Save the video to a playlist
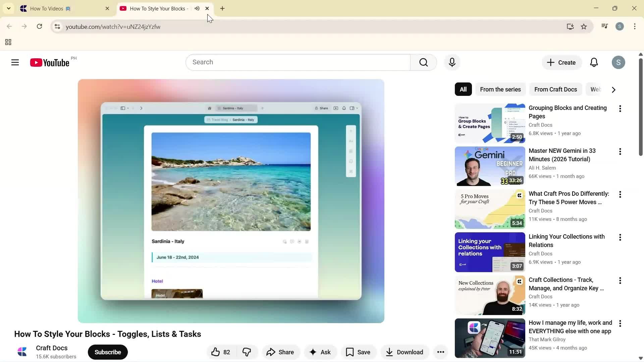 pos(358,352)
